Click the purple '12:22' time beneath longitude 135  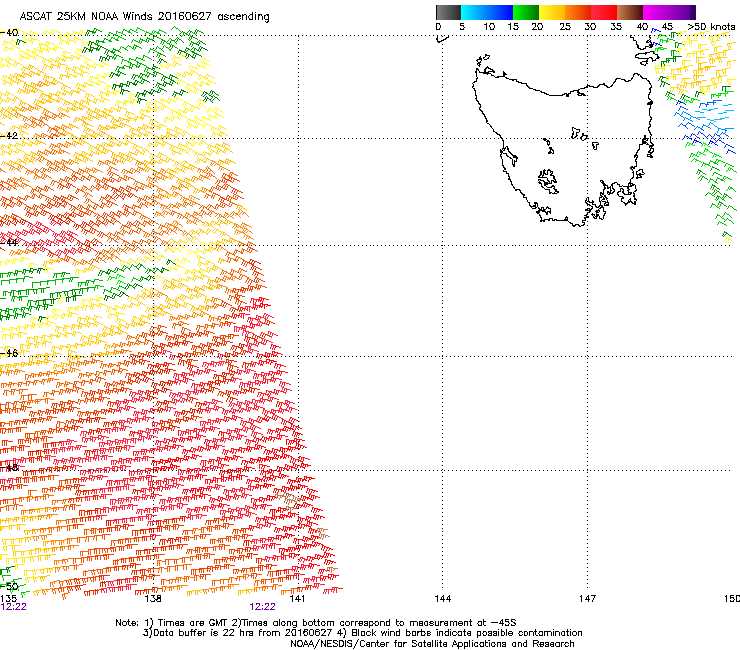pyautogui.click(x=13, y=607)
